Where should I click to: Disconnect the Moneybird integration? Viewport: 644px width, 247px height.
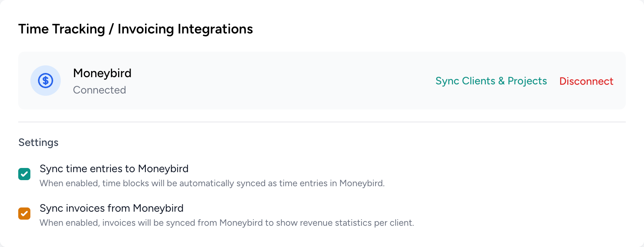point(586,81)
